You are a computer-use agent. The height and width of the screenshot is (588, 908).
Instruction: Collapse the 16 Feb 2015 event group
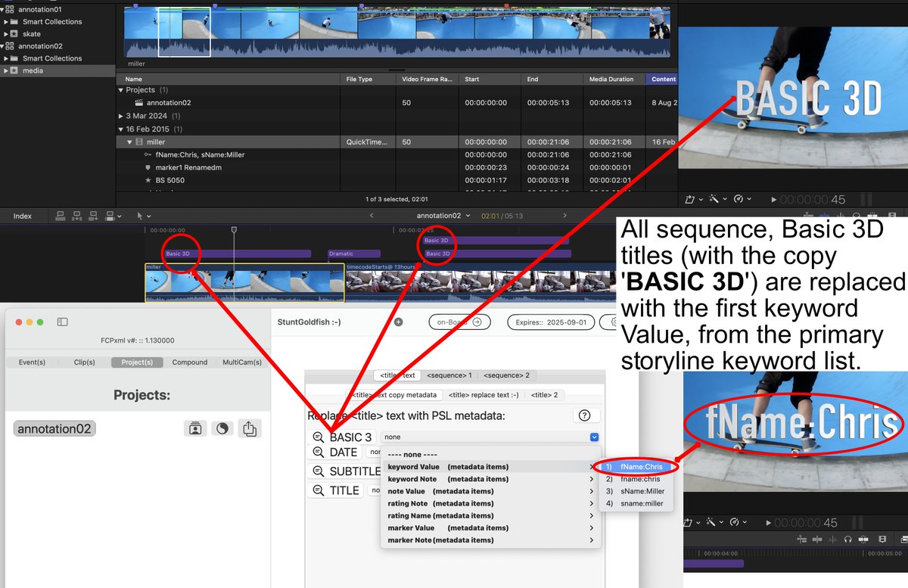121,129
